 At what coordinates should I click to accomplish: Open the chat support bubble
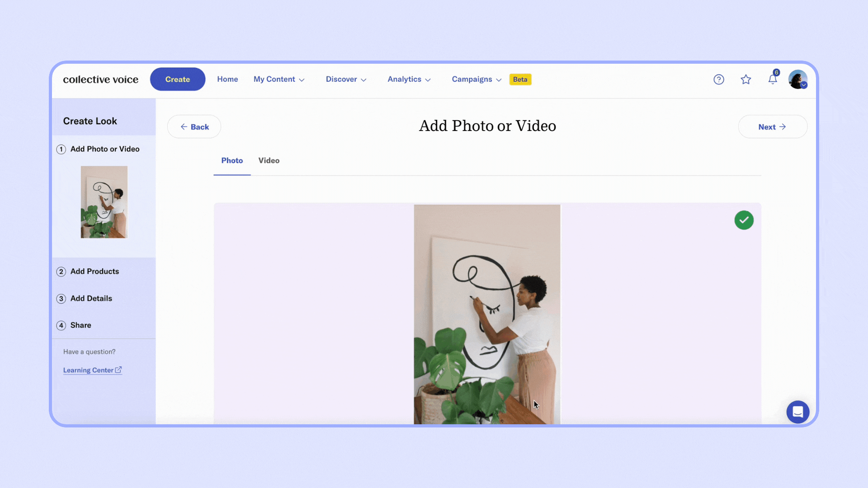tap(798, 412)
